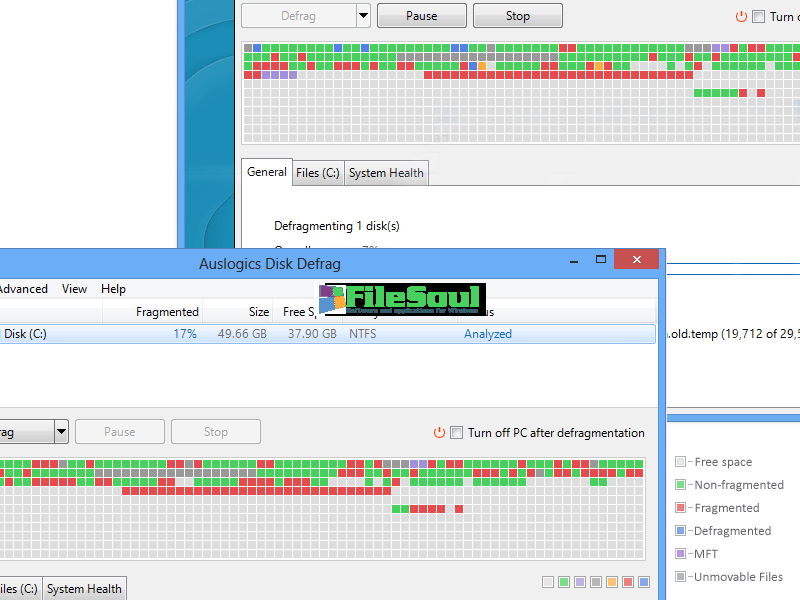Image resolution: width=800 pixels, height=600 pixels.
Task: Click the red swatch in the bottom legend row
Action: point(628,582)
